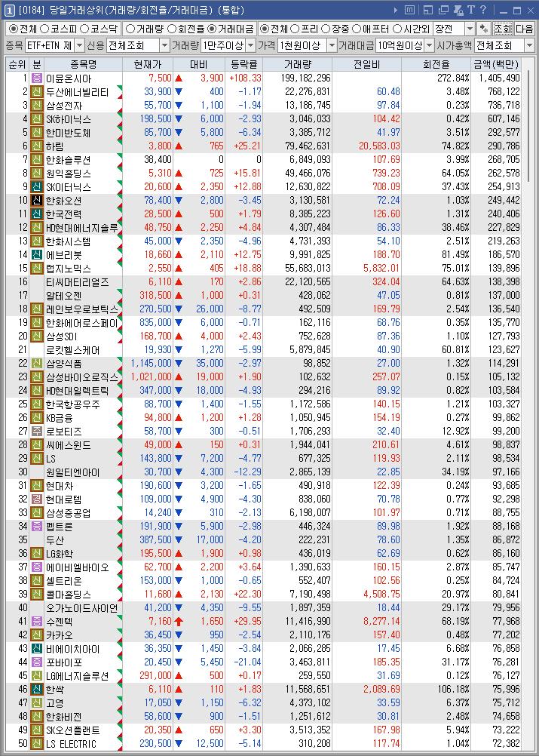The width and height of the screenshot is (539, 756).
Task: Open the 가격 1천원이상 dropdown
Action: [x=332, y=46]
